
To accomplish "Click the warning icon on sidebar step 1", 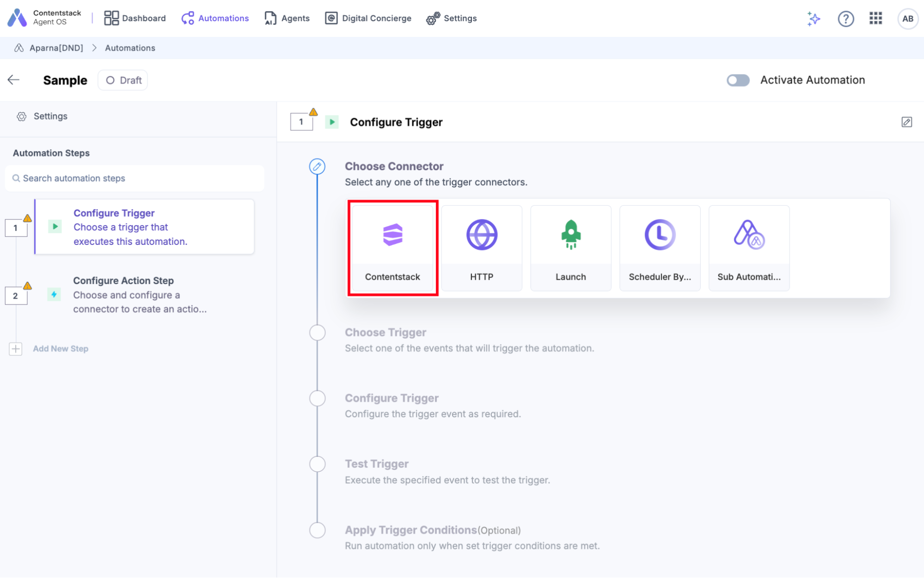I will 28,219.
